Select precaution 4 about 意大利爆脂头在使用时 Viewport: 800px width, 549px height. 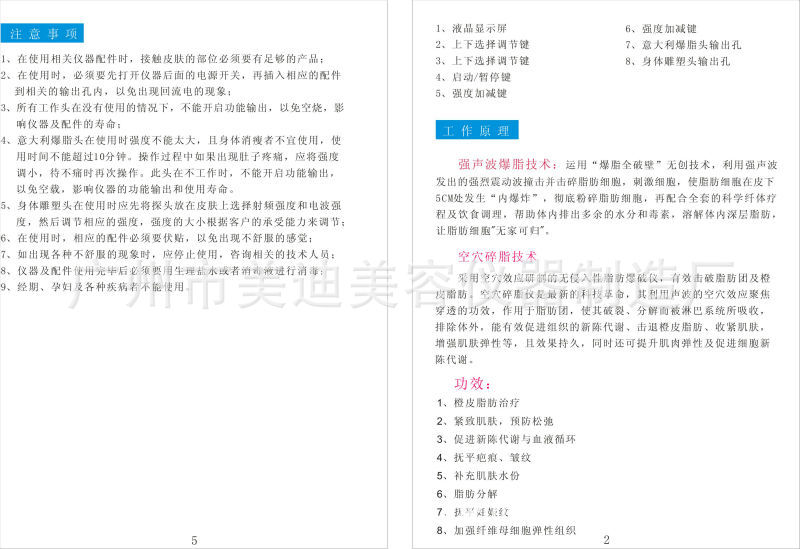point(171,140)
